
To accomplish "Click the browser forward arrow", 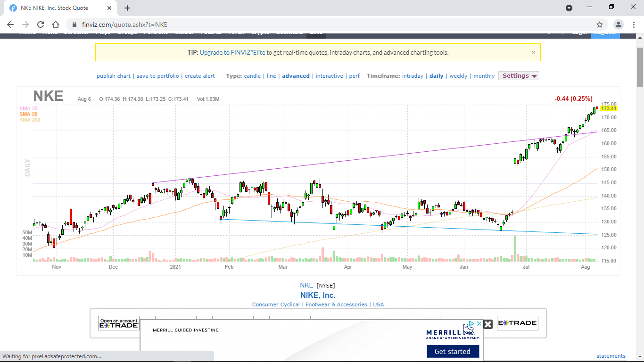I will tap(25, 25).
